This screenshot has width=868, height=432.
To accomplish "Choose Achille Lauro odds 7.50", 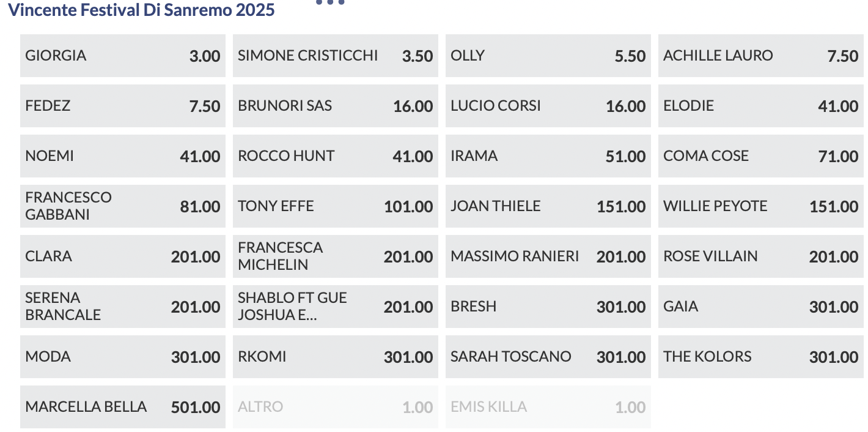I will [760, 56].
